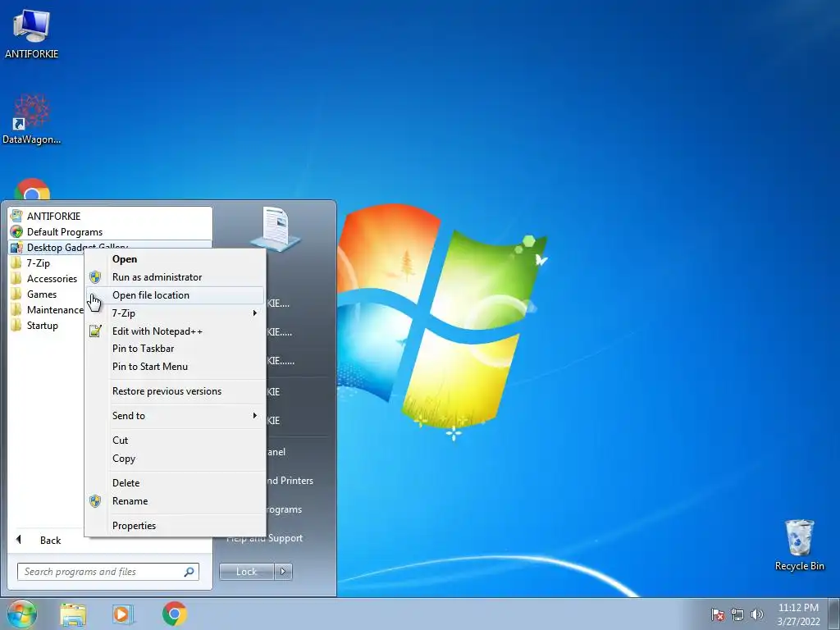Click the shield icon beside Rename
Viewport: 840px width, 630px height.
95,501
